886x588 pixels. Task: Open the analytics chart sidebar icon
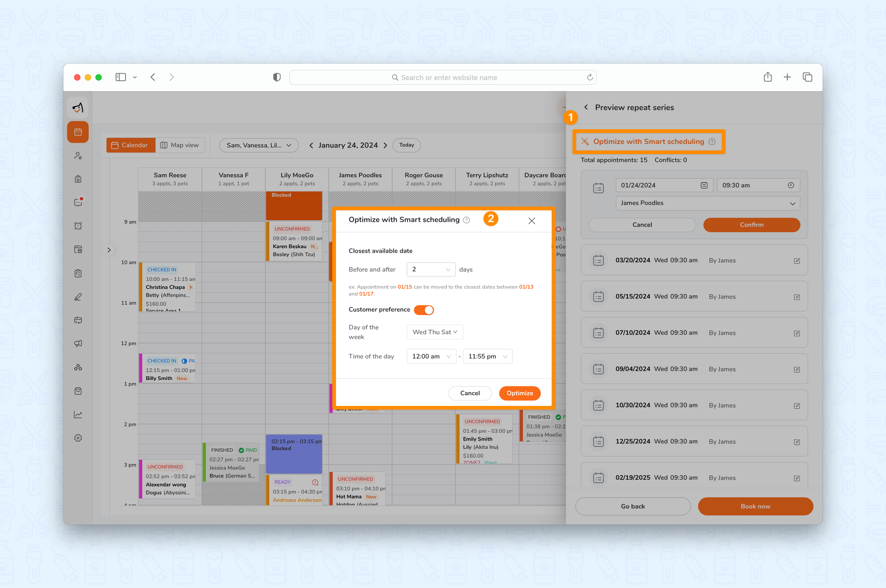coord(78,414)
